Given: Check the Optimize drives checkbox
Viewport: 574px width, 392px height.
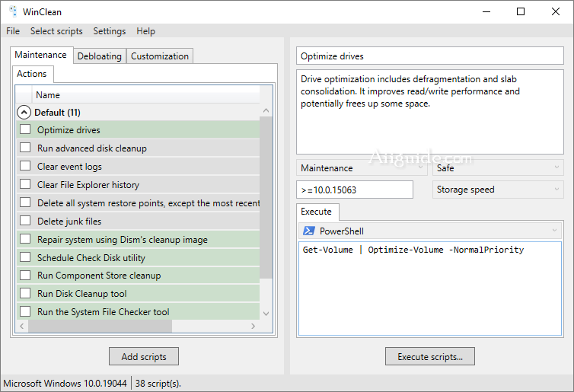Looking at the screenshot, I should point(25,129).
